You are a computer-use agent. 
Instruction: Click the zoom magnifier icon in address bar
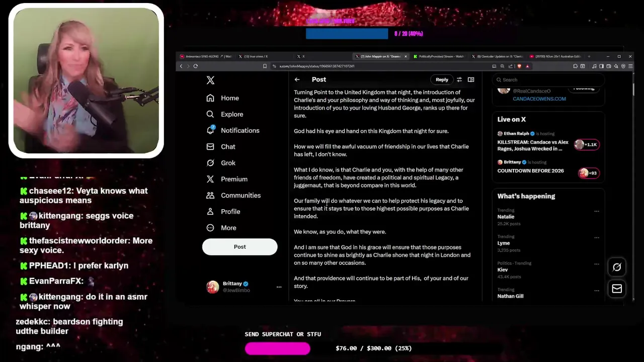[x=502, y=66]
